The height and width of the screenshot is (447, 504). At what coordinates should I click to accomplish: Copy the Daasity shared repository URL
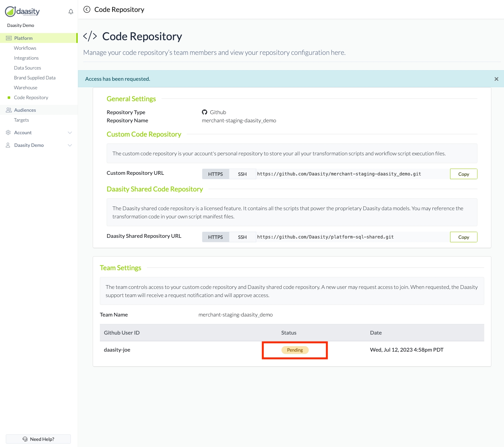coord(463,237)
